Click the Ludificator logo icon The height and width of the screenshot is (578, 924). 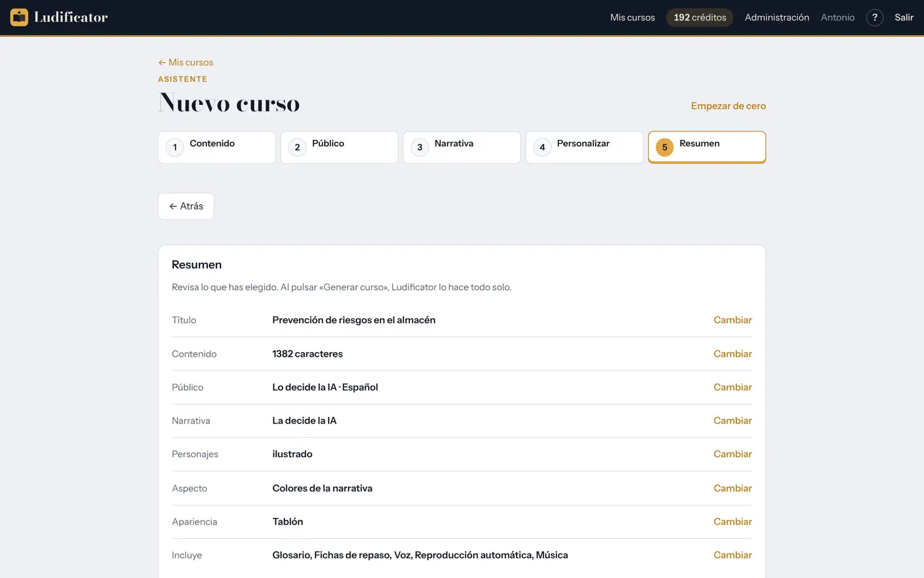[19, 17]
